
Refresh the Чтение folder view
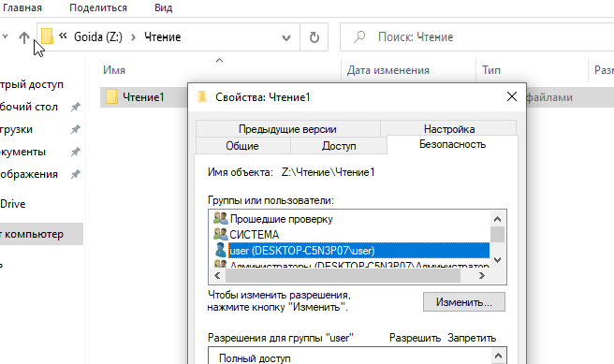click(314, 37)
